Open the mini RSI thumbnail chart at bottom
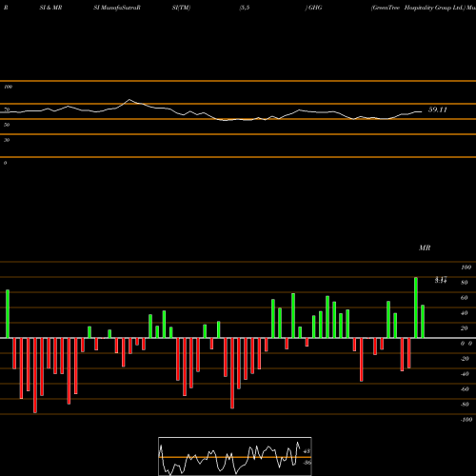The image size is (476, 476). (235, 456)
